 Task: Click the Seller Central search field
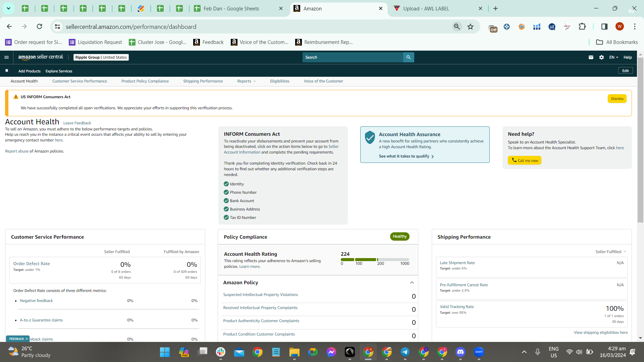pyautogui.click(x=353, y=57)
